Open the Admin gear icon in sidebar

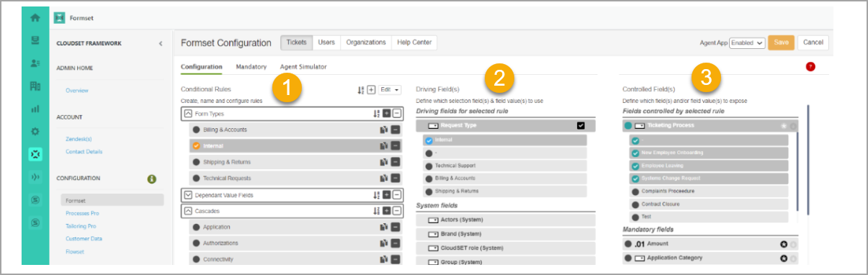click(x=35, y=132)
